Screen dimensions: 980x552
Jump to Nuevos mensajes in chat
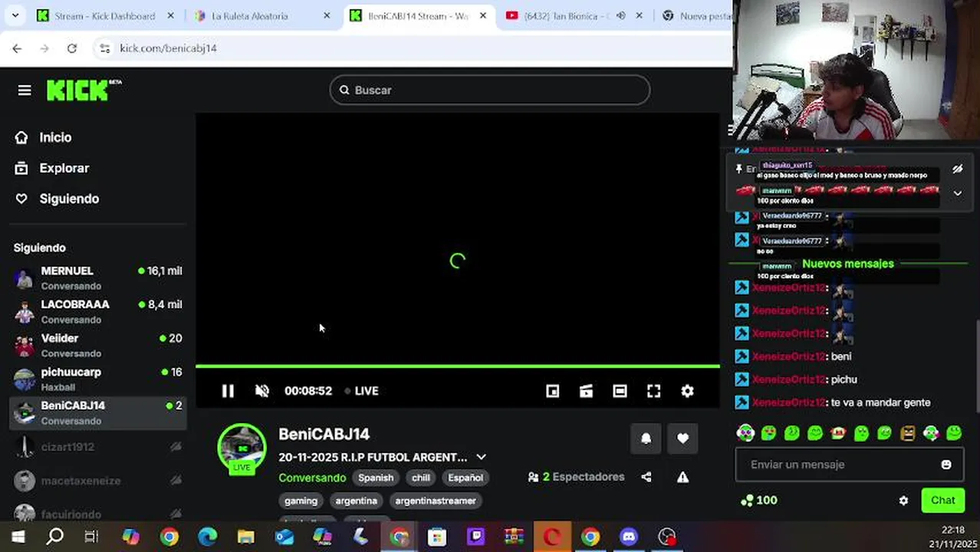click(847, 264)
